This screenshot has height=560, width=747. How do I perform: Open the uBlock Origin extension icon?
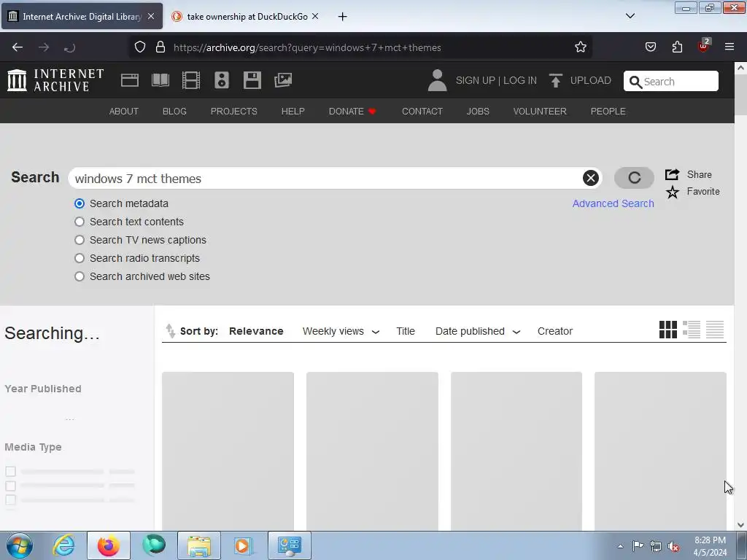point(704,46)
